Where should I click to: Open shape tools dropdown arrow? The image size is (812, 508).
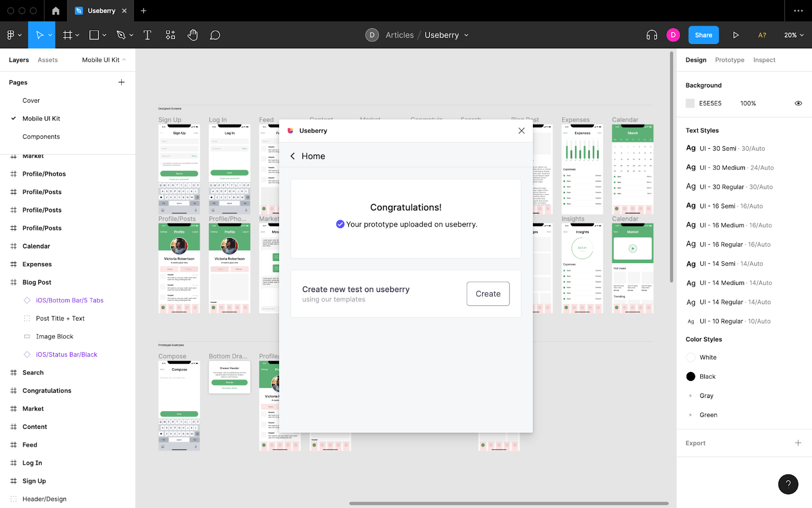click(104, 35)
